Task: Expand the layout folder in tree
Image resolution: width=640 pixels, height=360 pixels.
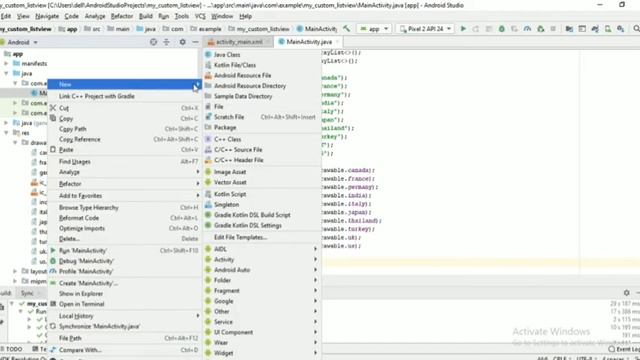Action: click(15, 271)
